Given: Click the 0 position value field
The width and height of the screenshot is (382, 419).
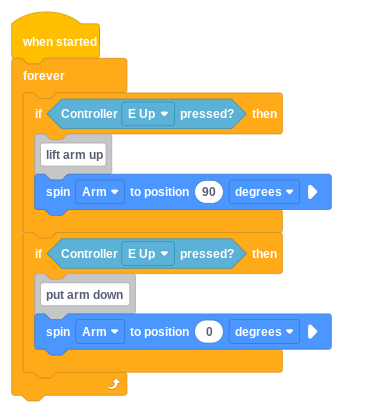Looking at the screenshot, I should (x=209, y=332).
